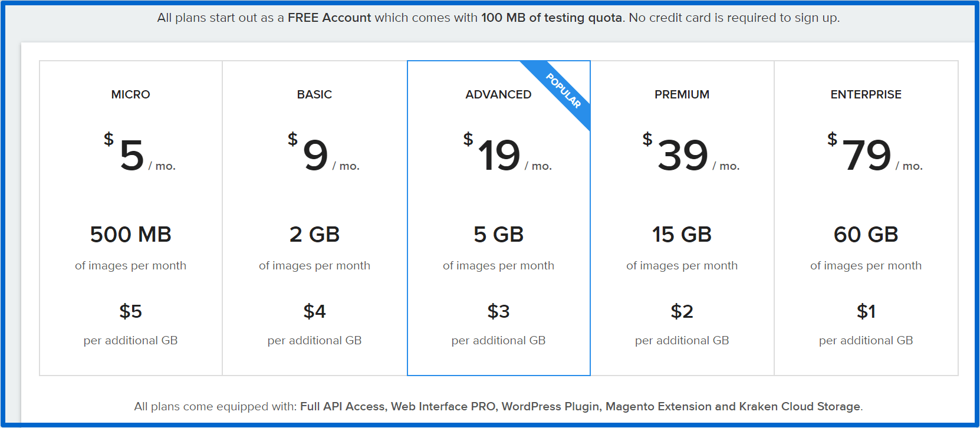This screenshot has height=428, width=980.
Task: Click the $39 per month price
Action: [690, 154]
